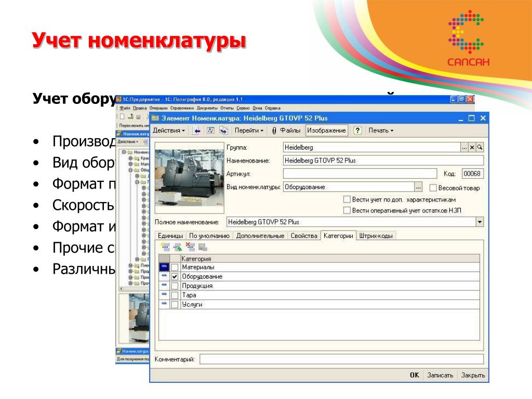This screenshot has height=399, width=532.
Task: Enable Вести оперативный учет остатков НЗП checkbox
Action: coord(347,210)
